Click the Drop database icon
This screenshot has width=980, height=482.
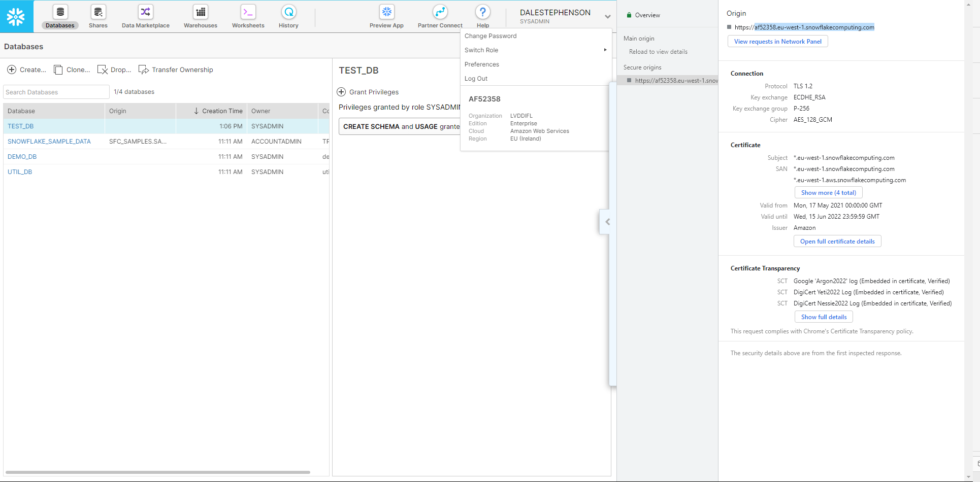tap(103, 70)
